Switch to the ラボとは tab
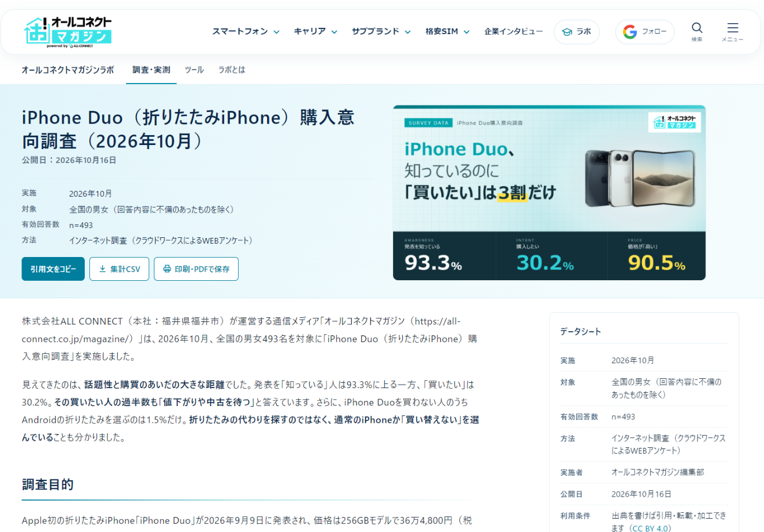 click(232, 70)
